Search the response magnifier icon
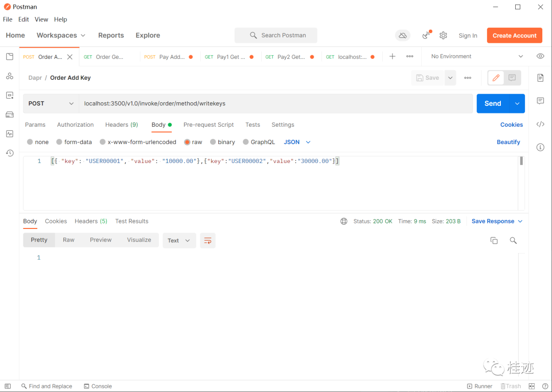This screenshot has width=552, height=392. tap(513, 241)
